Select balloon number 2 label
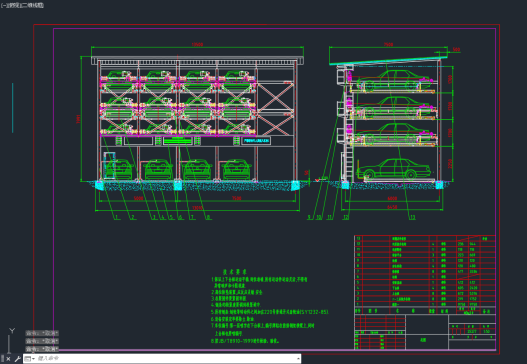 click(133, 217)
